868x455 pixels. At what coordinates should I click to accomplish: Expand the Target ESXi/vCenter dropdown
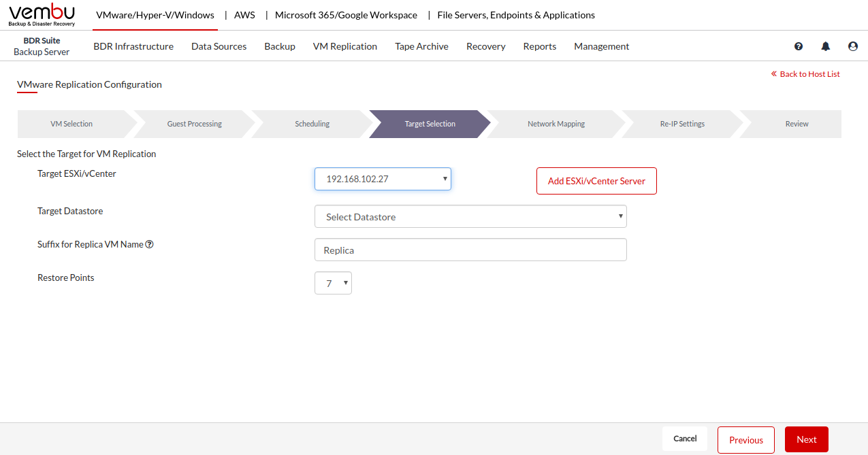coord(383,179)
